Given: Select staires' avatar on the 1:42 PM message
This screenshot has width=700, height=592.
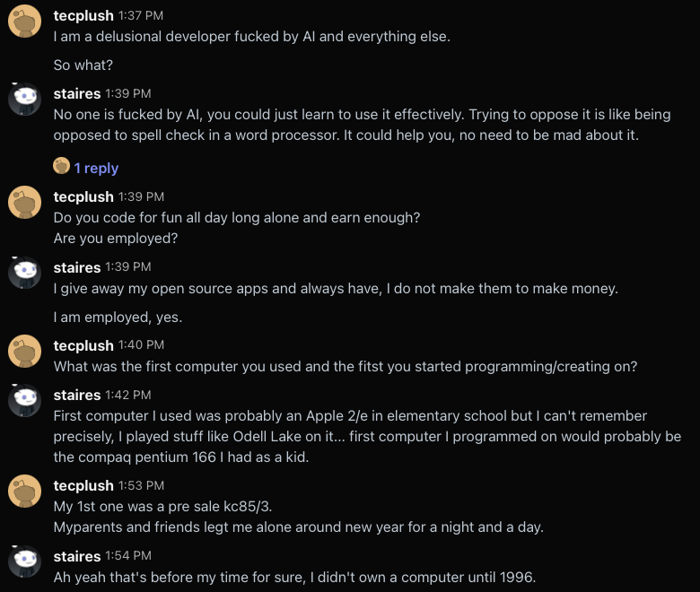Looking at the screenshot, I should coord(24,401).
